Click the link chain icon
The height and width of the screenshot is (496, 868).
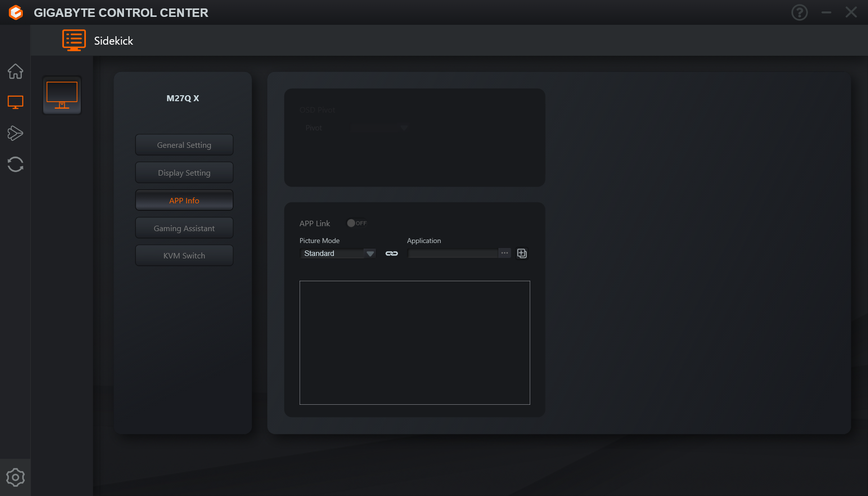click(392, 253)
